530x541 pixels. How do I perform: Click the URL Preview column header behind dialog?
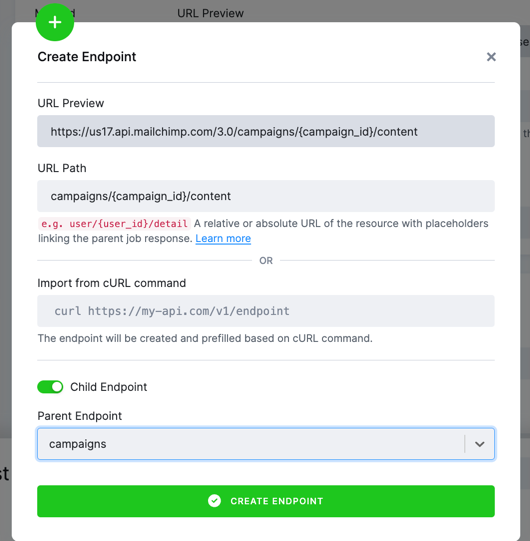(210, 13)
